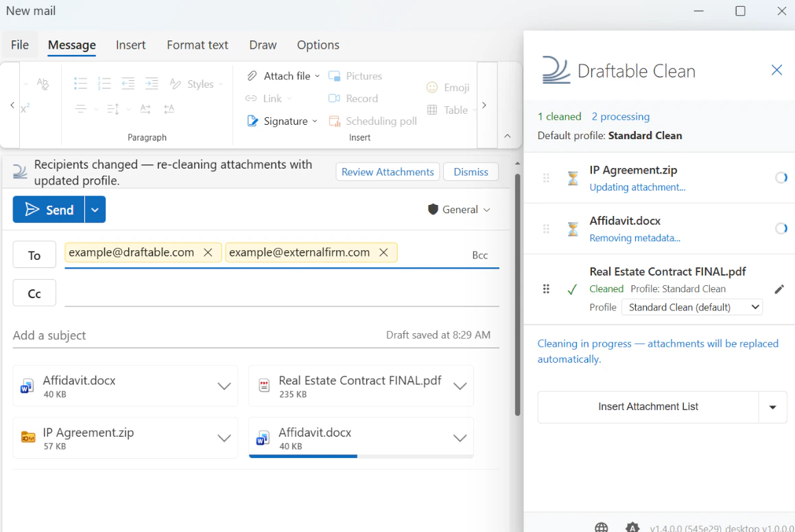
Task: Click the Cc button
Action: pyautogui.click(x=34, y=293)
